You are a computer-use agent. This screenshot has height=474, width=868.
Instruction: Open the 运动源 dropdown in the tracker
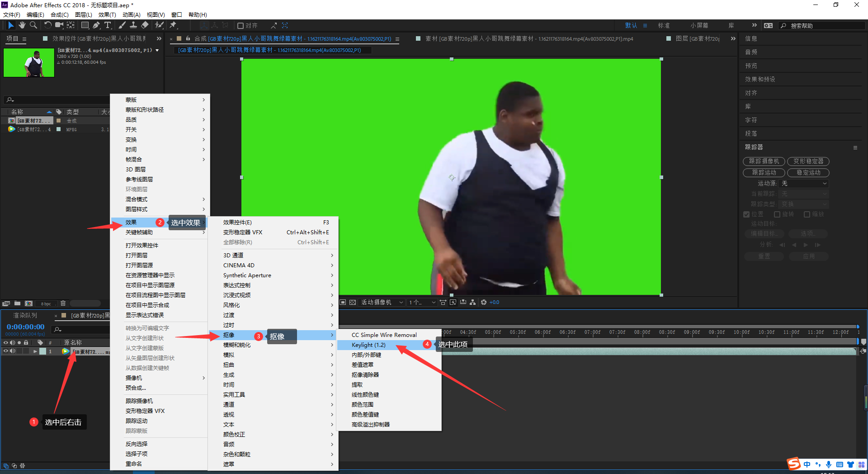coord(804,184)
